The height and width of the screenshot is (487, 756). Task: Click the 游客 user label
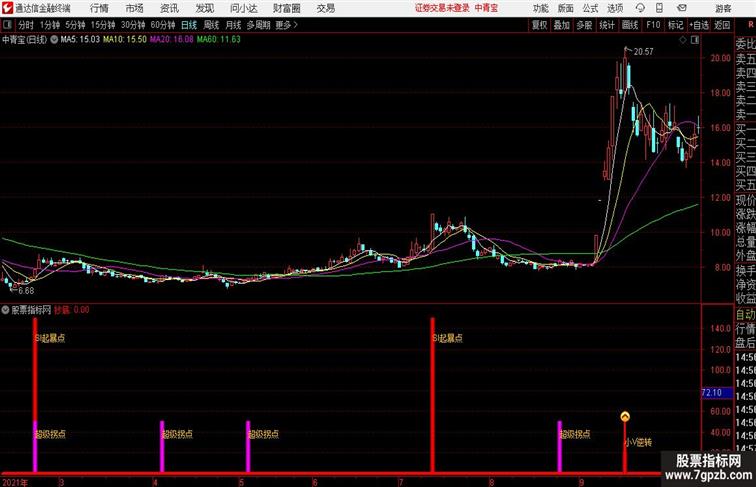pyautogui.click(x=723, y=8)
